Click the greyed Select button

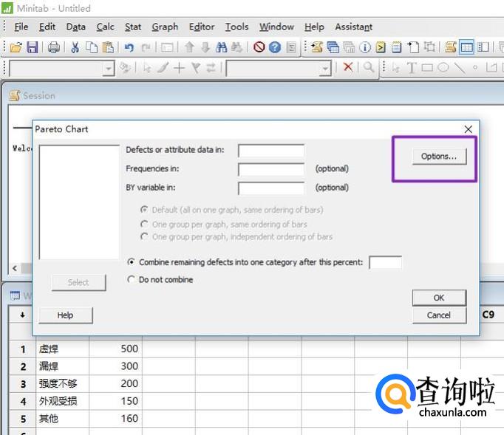point(78,282)
